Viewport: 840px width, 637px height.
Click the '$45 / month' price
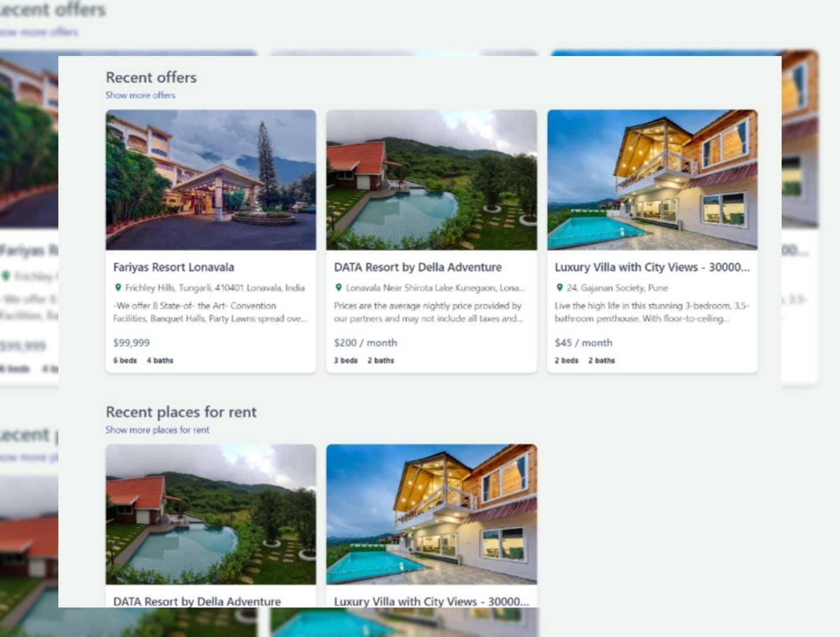tap(584, 343)
